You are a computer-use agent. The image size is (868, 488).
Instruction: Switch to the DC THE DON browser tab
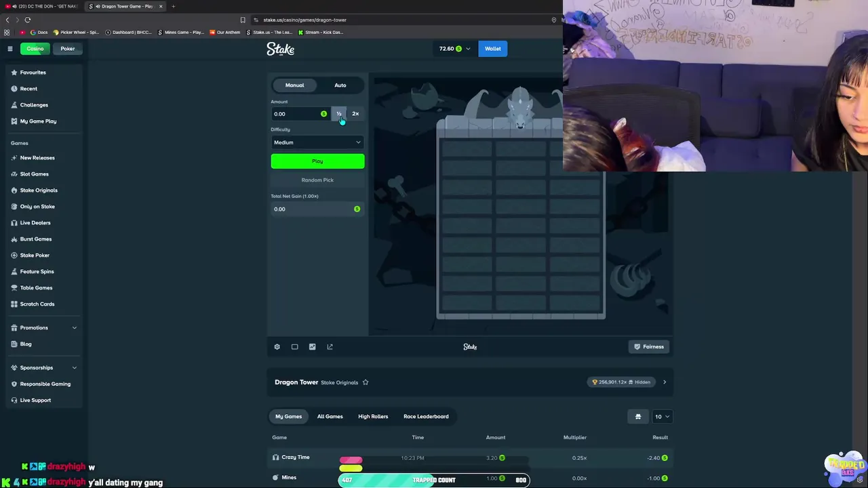click(42, 6)
